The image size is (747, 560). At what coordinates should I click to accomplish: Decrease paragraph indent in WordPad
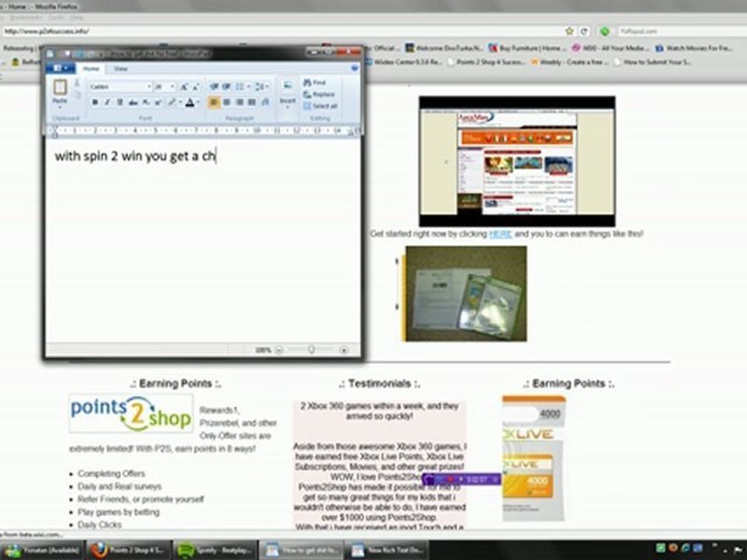[214, 86]
